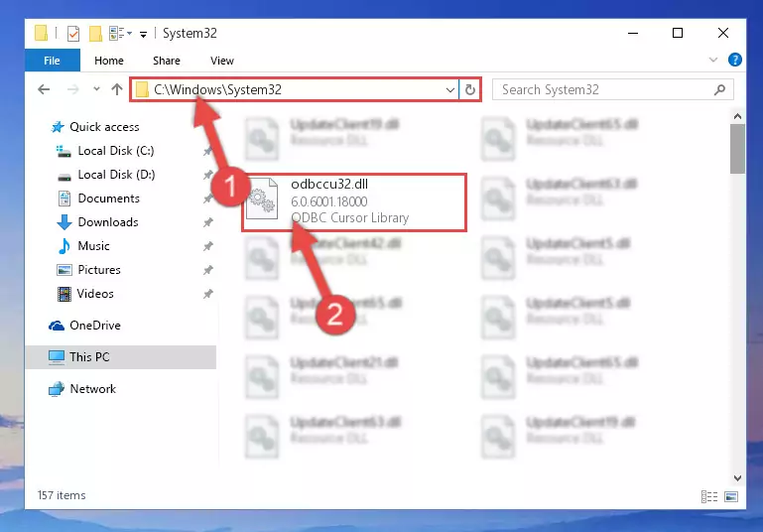Open the File menu tab
Viewport: 763px width, 532px height.
52,61
